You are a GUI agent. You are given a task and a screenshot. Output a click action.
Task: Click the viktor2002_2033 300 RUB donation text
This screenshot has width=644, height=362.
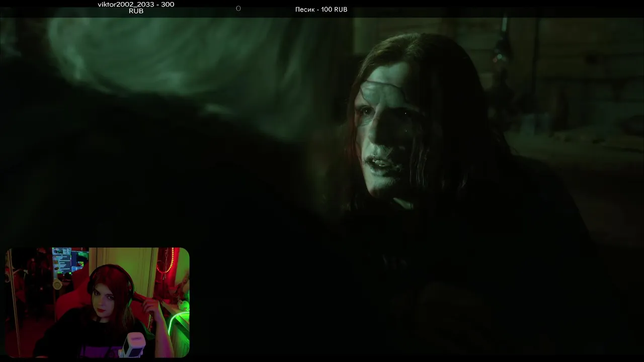[x=136, y=8]
